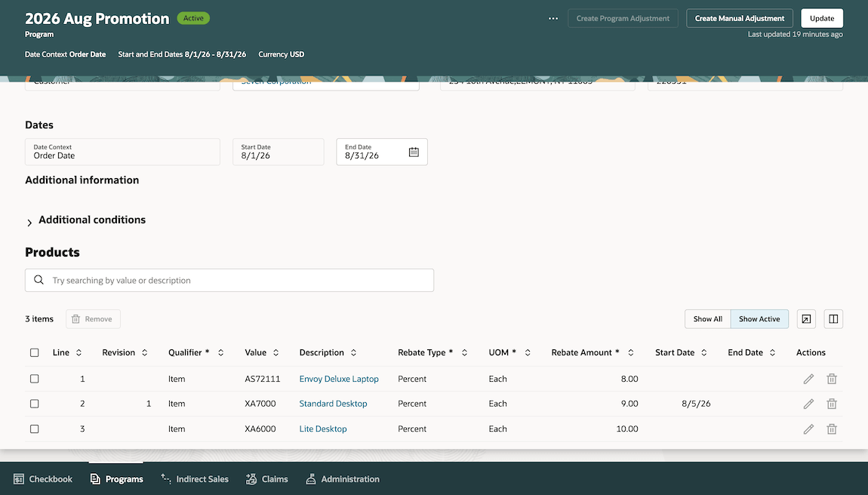Go to the Administration tab
The height and width of the screenshot is (495, 868).
coord(343,479)
